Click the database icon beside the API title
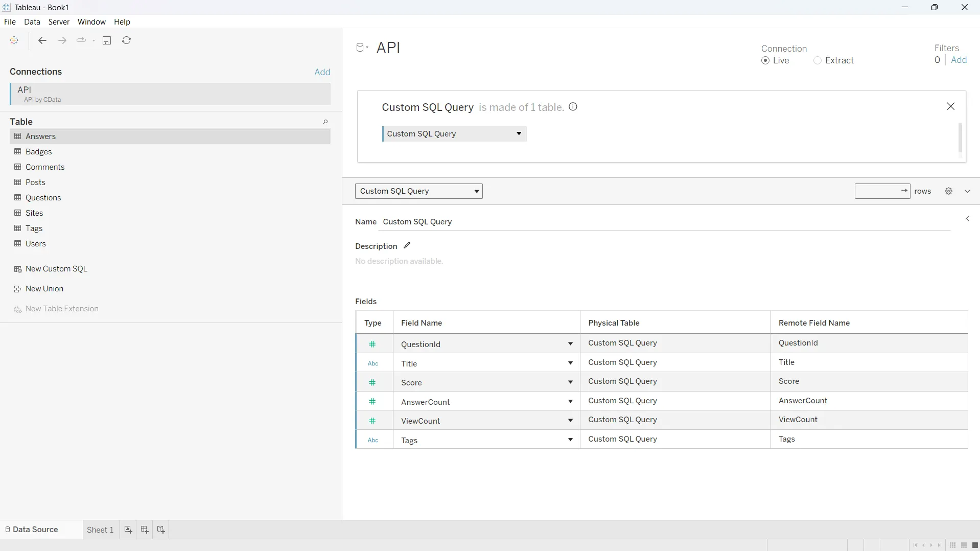This screenshot has height=551, width=980. [x=360, y=48]
